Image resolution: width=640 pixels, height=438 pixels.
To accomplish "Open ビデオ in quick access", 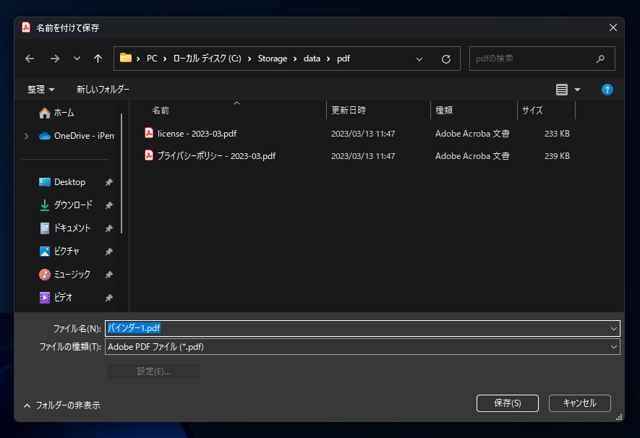I will click(56, 298).
